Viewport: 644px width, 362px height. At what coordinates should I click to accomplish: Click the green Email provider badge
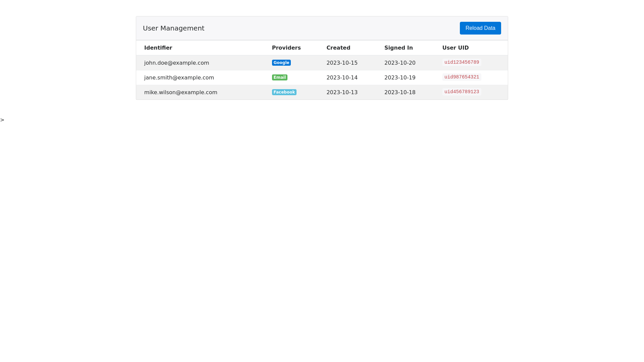pyautogui.click(x=279, y=77)
